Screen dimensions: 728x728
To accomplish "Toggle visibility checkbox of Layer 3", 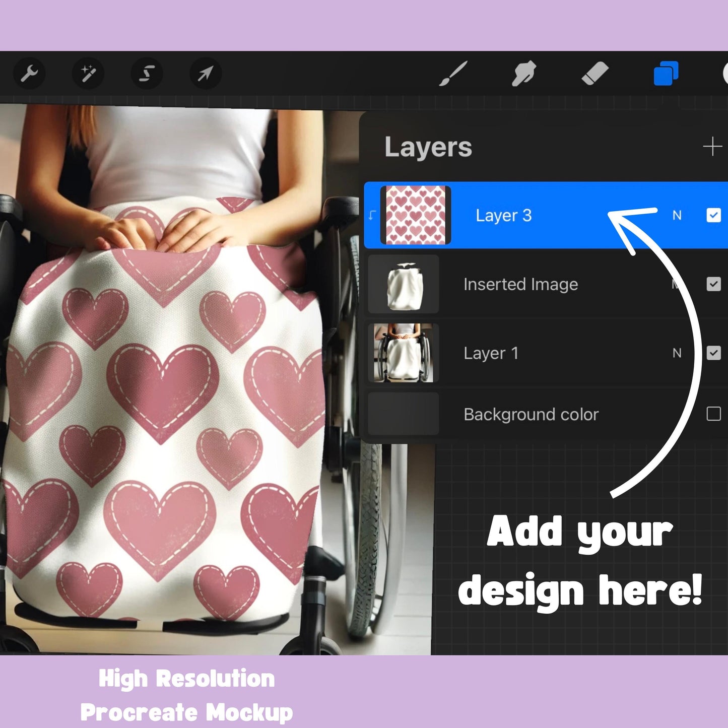I will [713, 215].
